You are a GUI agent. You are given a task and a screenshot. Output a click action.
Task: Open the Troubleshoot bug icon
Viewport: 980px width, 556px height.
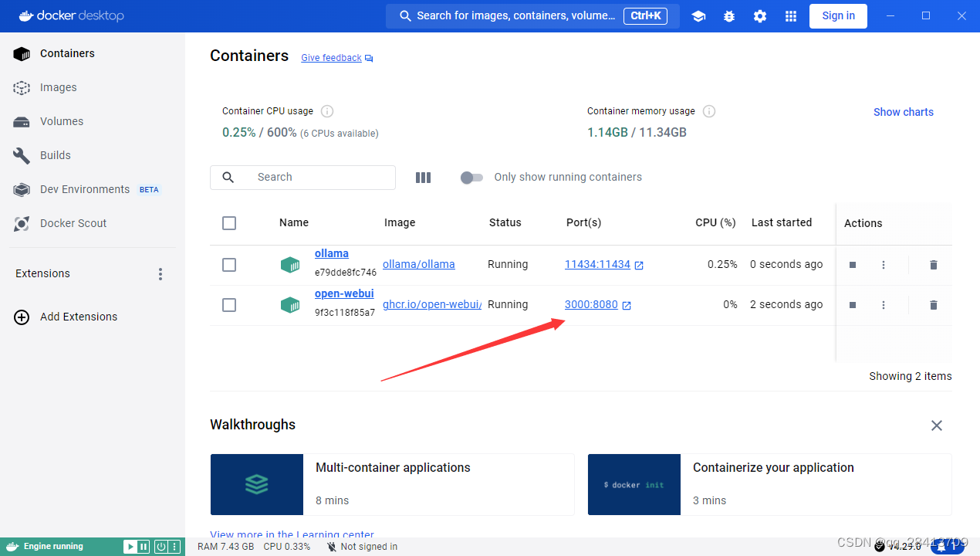(x=729, y=16)
